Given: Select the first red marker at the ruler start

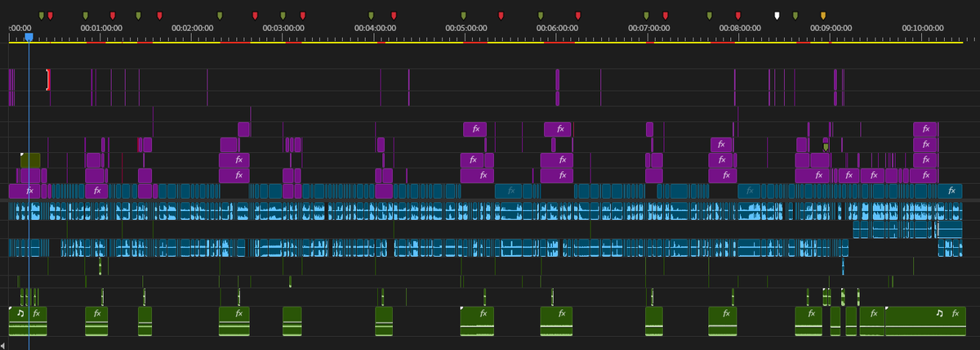Looking at the screenshot, I should pos(51,15).
